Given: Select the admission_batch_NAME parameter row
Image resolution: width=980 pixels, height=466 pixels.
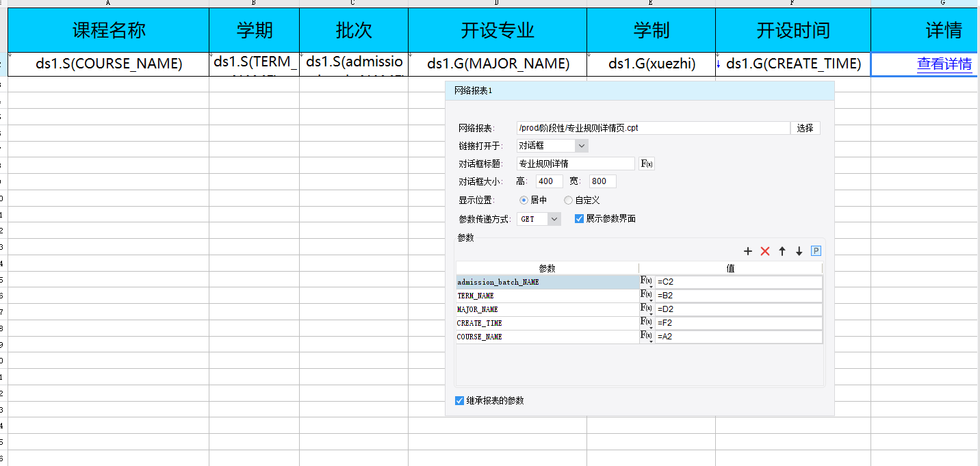Looking at the screenshot, I should tap(547, 282).
